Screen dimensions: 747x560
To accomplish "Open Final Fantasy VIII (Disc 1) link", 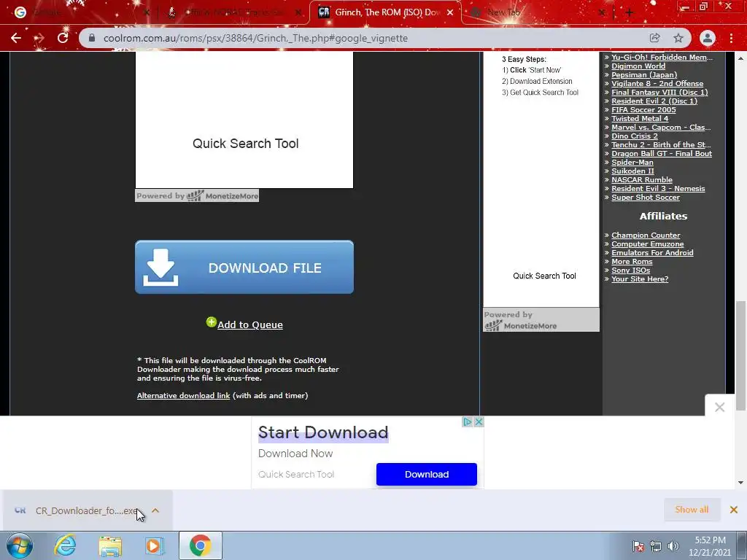I will coord(659,93).
